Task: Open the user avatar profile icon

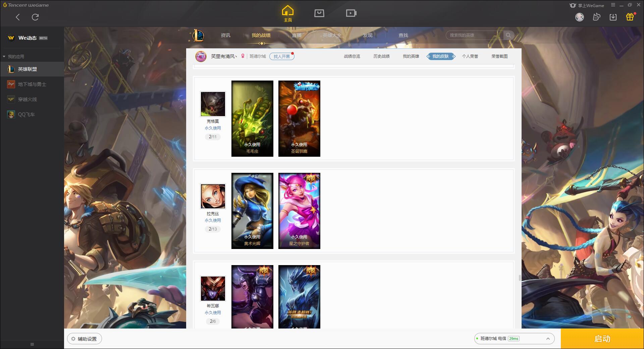Action: (x=580, y=17)
